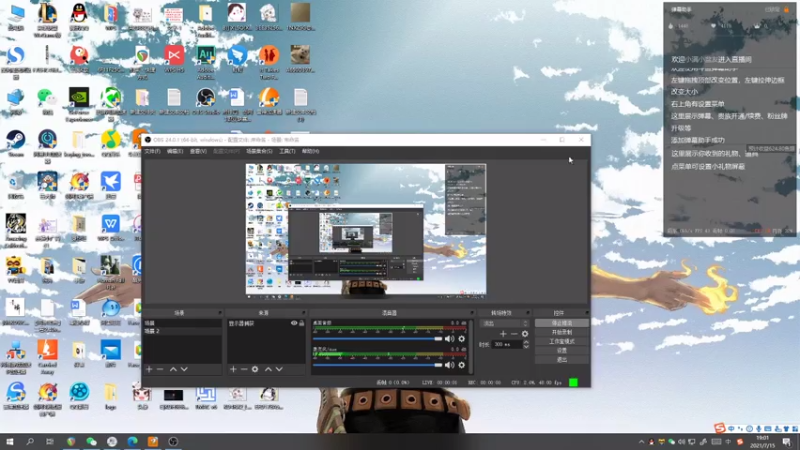
Task: Add a new source with the plus icon
Action: click(x=233, y=369)
